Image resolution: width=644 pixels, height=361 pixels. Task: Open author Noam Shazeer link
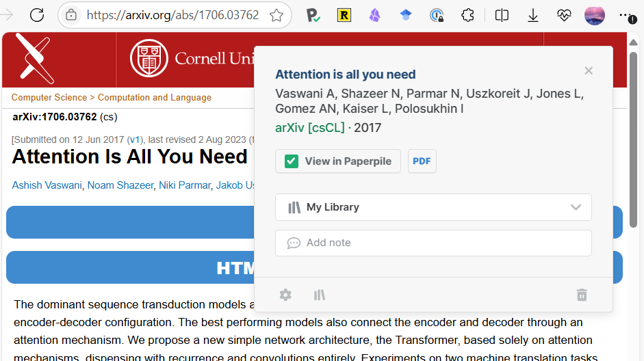(120, 185)
